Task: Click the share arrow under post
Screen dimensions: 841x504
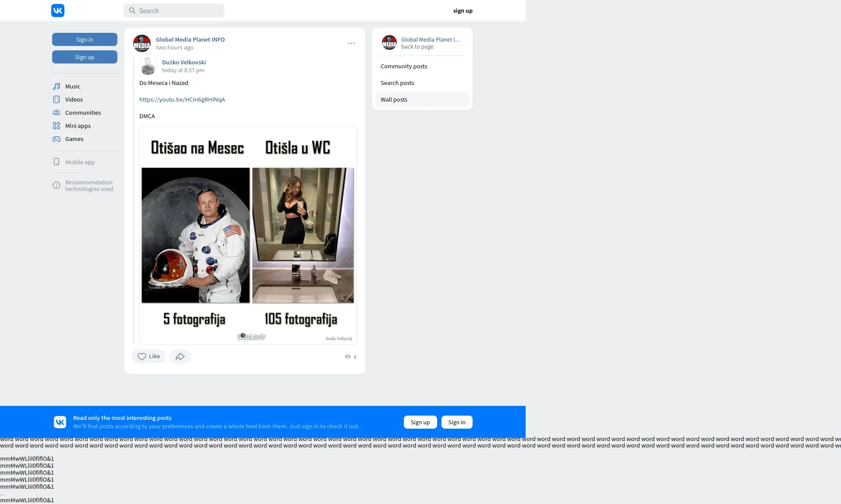Action: (180, 356)
